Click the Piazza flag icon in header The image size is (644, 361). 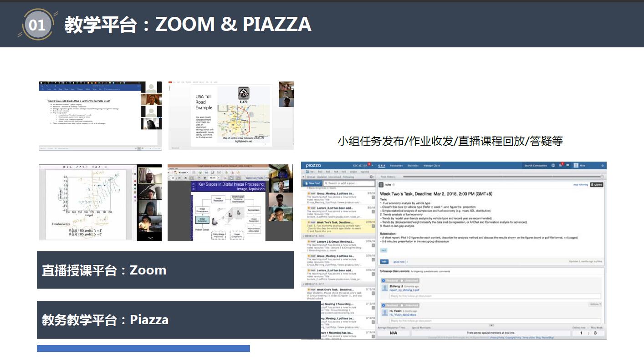pos(567,165)
